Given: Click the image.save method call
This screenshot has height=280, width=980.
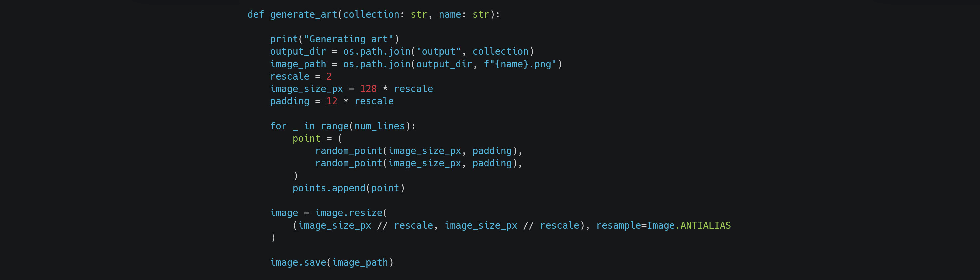Looking at the screenshot, I should coord(298,263).
